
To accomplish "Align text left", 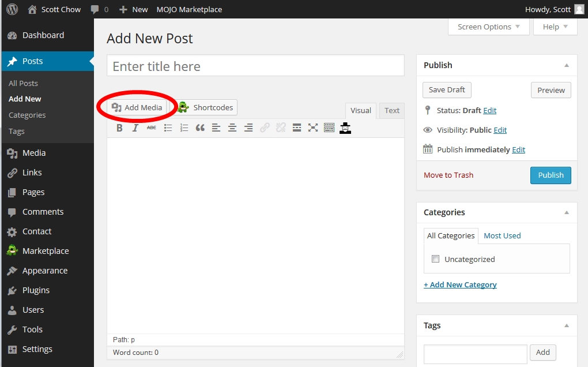I will [x=216, y=128].
